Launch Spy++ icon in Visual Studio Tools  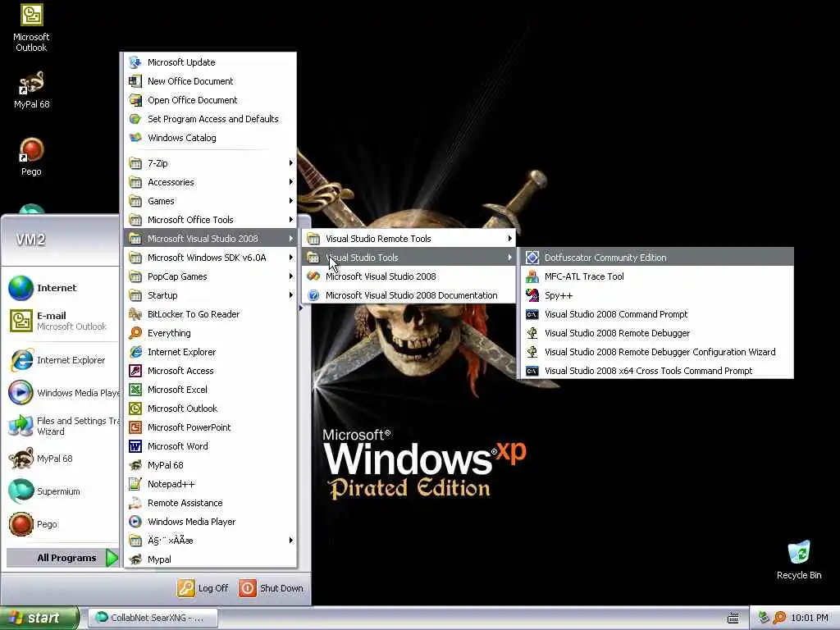(x=532, y=295)
